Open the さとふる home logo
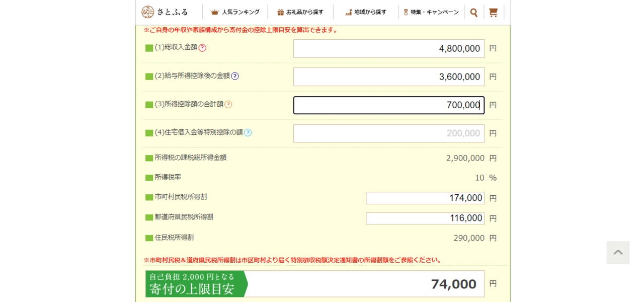The width and height of the screenshot is (644, 302). click(x=165, y=12)
